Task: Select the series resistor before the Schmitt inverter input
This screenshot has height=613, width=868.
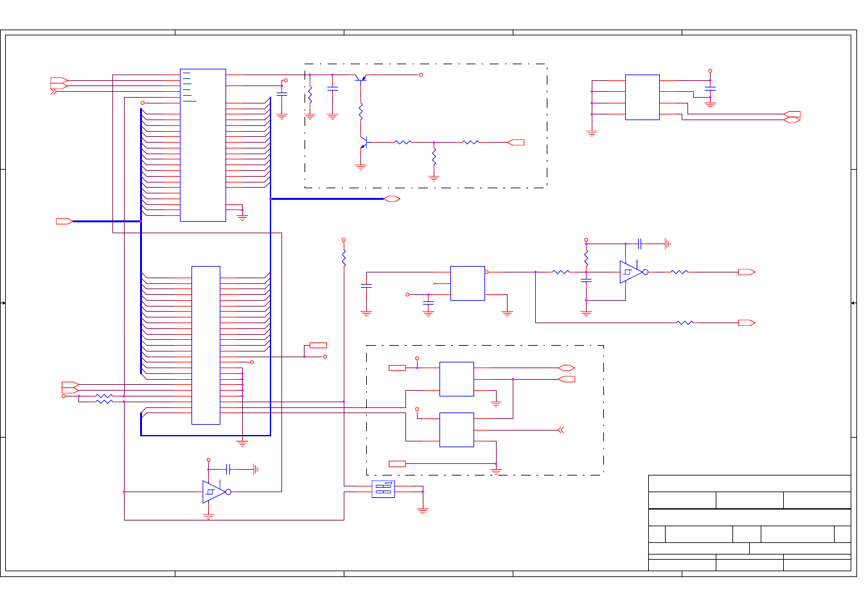Action: pos(561,272)
